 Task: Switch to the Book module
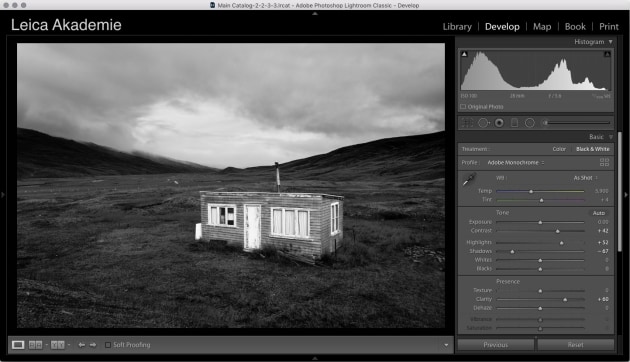tap(575, 27)
